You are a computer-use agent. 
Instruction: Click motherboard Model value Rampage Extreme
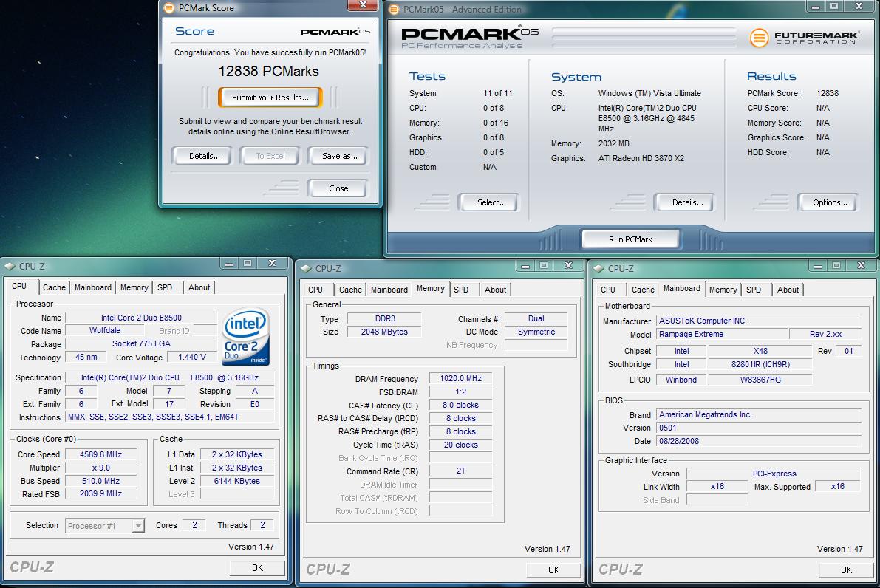tap(720, 334)
